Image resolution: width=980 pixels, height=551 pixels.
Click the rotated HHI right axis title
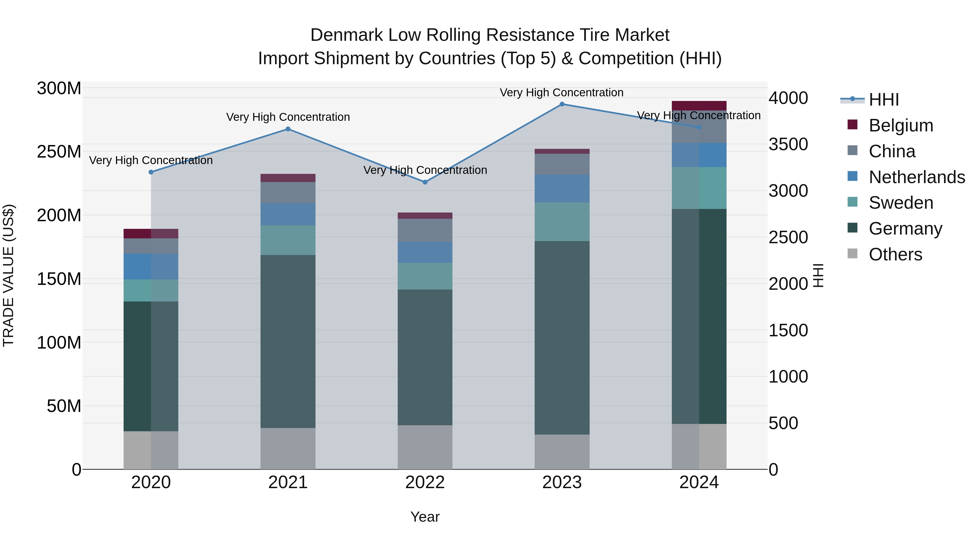pyautogui.click(x=818, y=275)
